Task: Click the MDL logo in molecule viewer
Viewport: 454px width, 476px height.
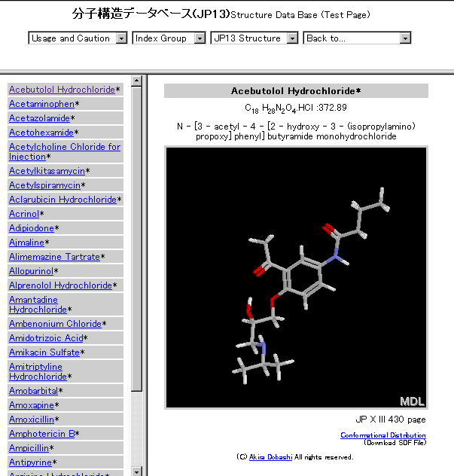Action: tap(412, 400)
